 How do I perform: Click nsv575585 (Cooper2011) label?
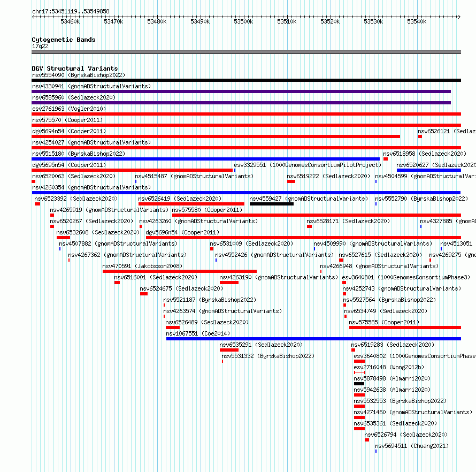click(384, 322)
